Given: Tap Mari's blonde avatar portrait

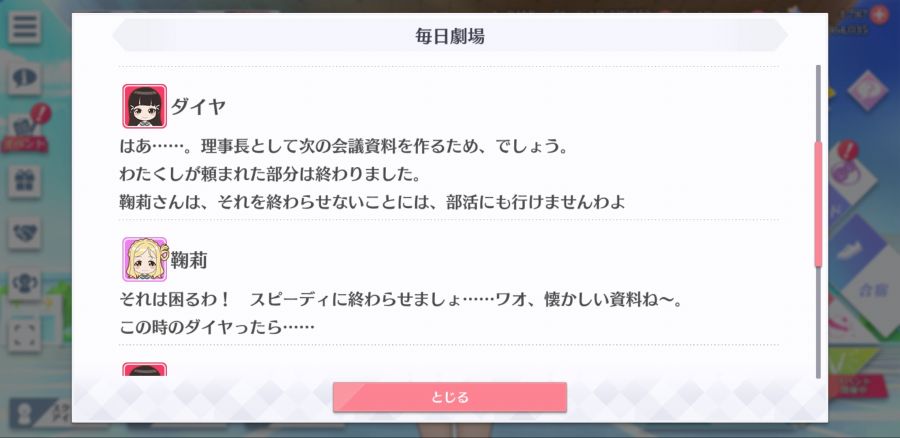Looking at the screenshot, I should pyautogui.click(x=145, y=259).
